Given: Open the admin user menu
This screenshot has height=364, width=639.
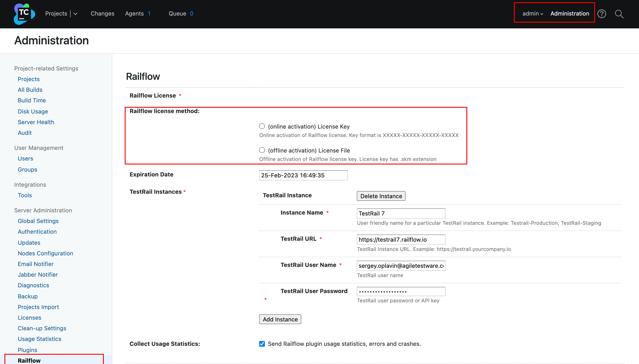Looking at the screenshot, I should click(533, 14).
